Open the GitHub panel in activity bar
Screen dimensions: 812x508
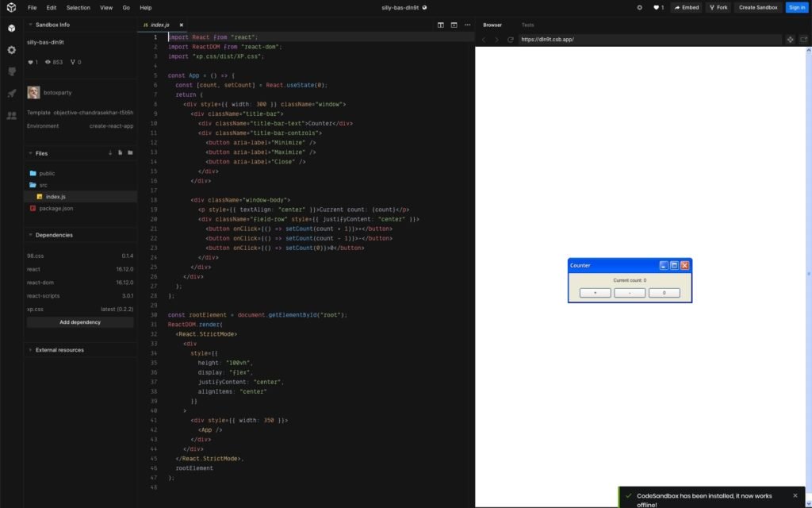tap(11, 71)
